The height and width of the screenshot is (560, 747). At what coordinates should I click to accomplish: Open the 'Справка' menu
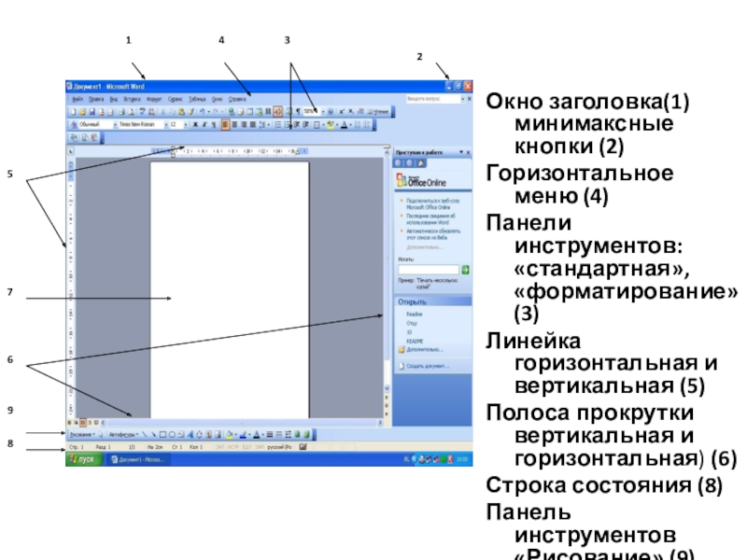[237, 99]
